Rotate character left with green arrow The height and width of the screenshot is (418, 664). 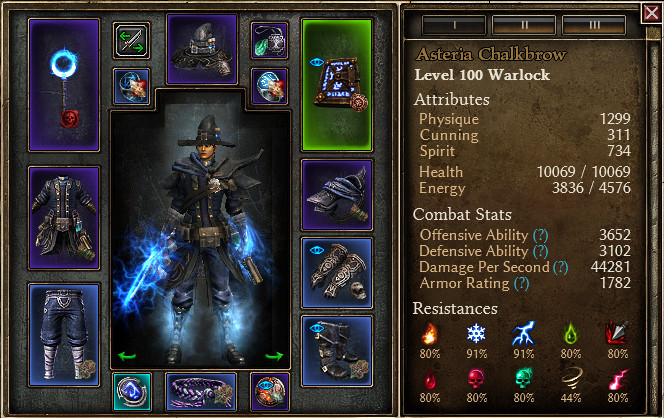coord(127,357)
